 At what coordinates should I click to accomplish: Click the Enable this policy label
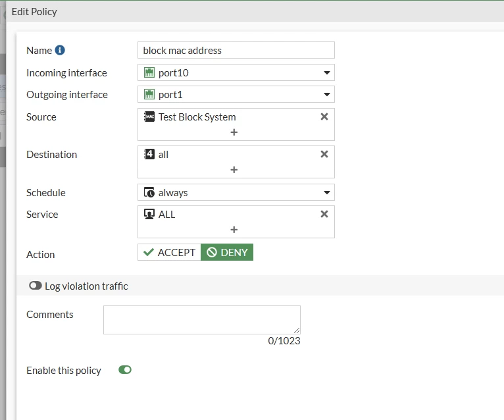point(64,371)
